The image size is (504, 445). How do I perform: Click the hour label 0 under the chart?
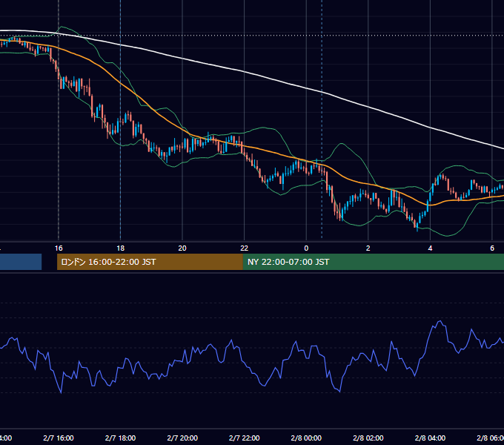pyautogui.click(x=306, y=248)
